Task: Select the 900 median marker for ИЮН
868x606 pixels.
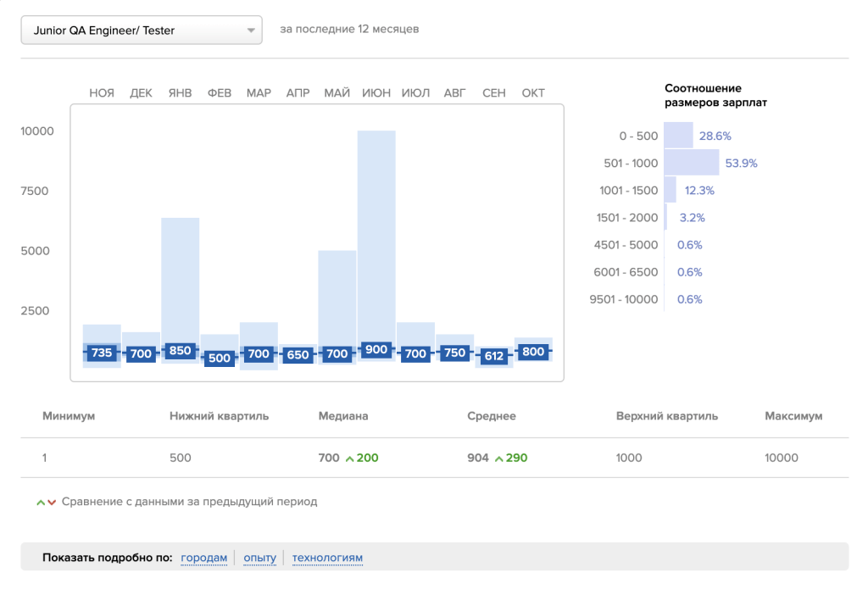Action: (376, 349)
